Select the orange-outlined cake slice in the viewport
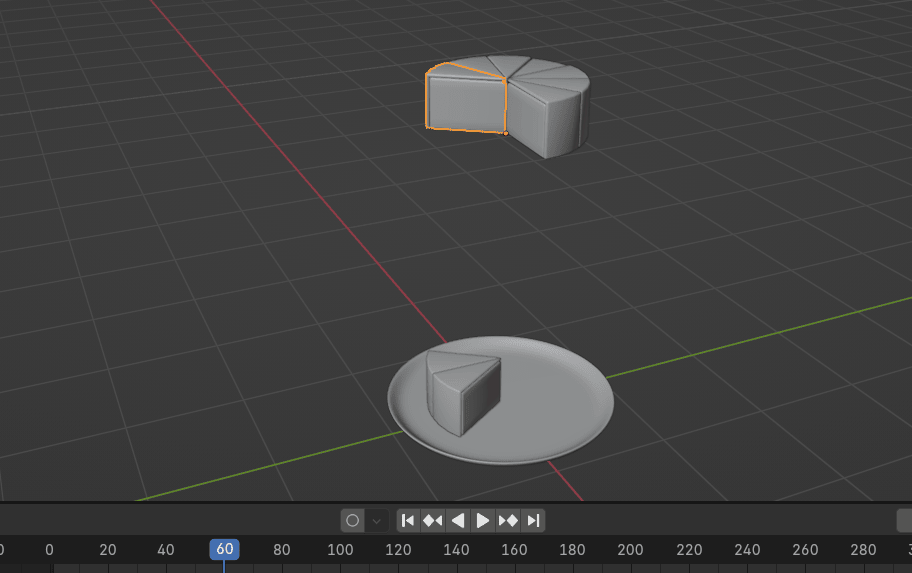This screenshot has width=912, height=573. 465,104
